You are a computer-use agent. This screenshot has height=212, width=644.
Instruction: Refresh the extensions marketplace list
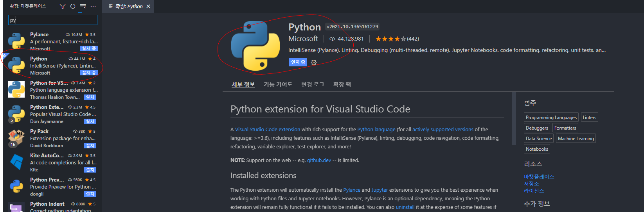coord(73,6)
